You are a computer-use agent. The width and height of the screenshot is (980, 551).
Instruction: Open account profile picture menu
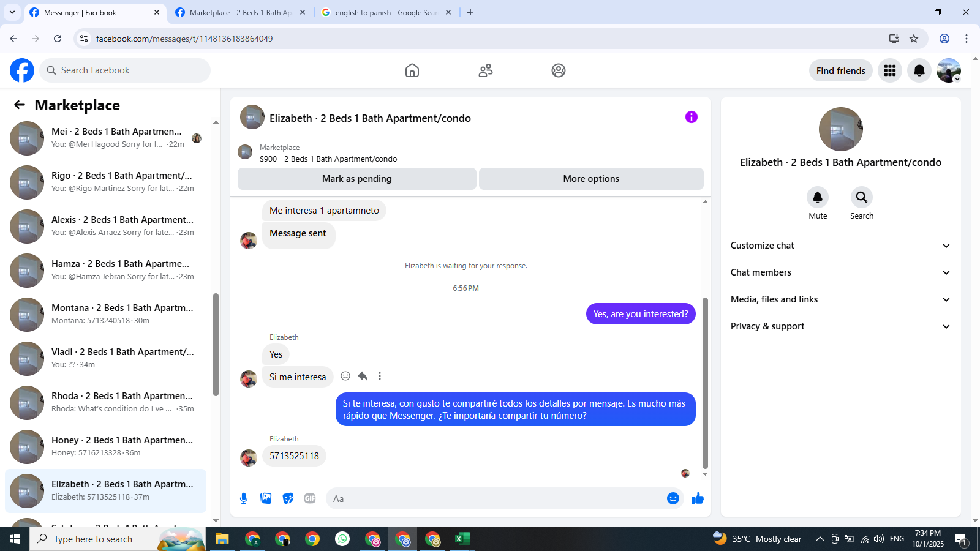tap(949, 70)
